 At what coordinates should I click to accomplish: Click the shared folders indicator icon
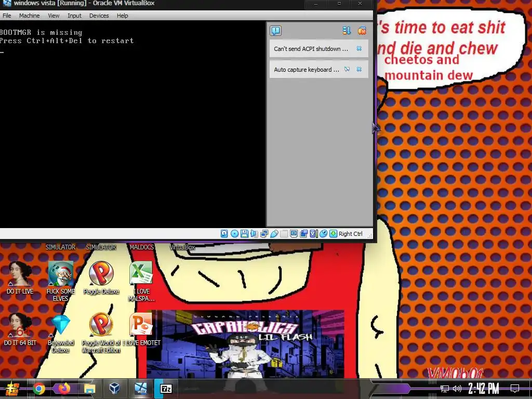click(284, 233)
